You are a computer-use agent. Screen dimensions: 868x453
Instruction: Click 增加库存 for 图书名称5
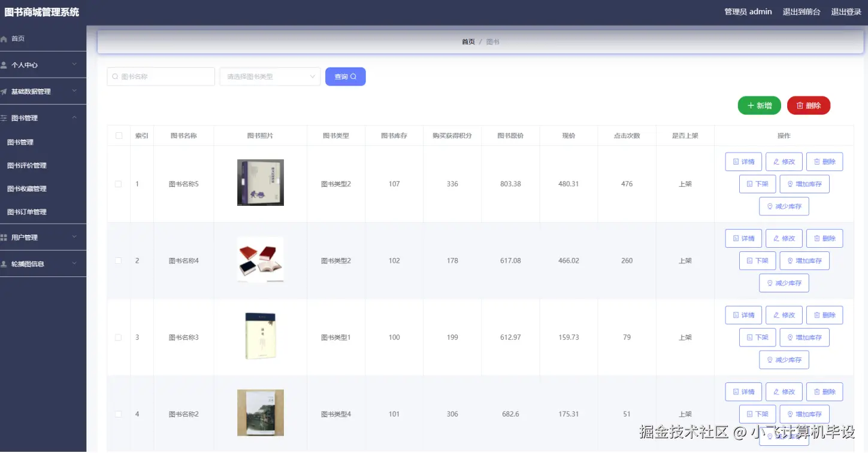pyautogui.click(x=805, y=184)
